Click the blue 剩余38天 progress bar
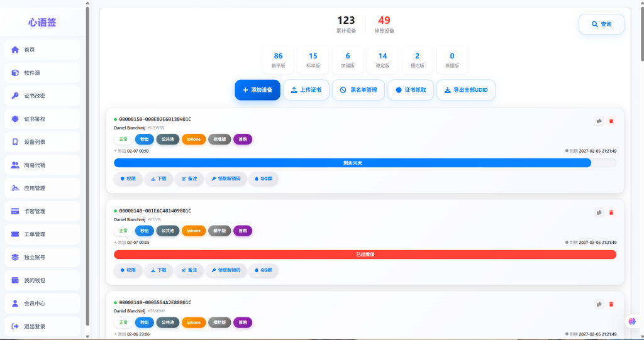 tap(352, 163)
